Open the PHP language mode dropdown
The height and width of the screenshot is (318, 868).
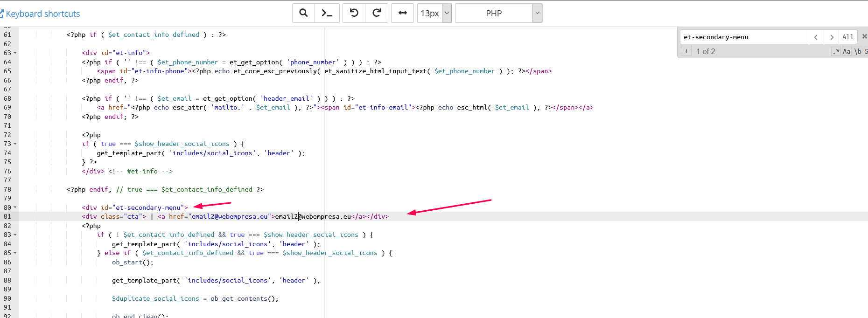click(498, 13)
